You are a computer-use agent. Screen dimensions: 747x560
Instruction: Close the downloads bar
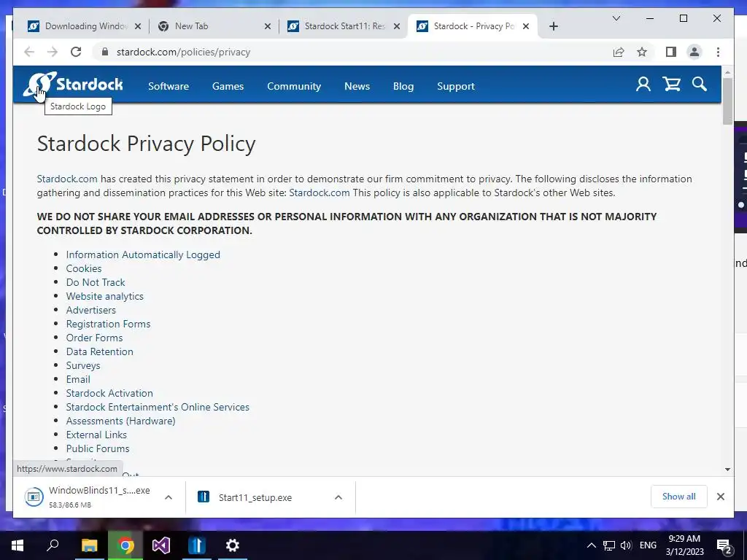[x=720, y=497]
